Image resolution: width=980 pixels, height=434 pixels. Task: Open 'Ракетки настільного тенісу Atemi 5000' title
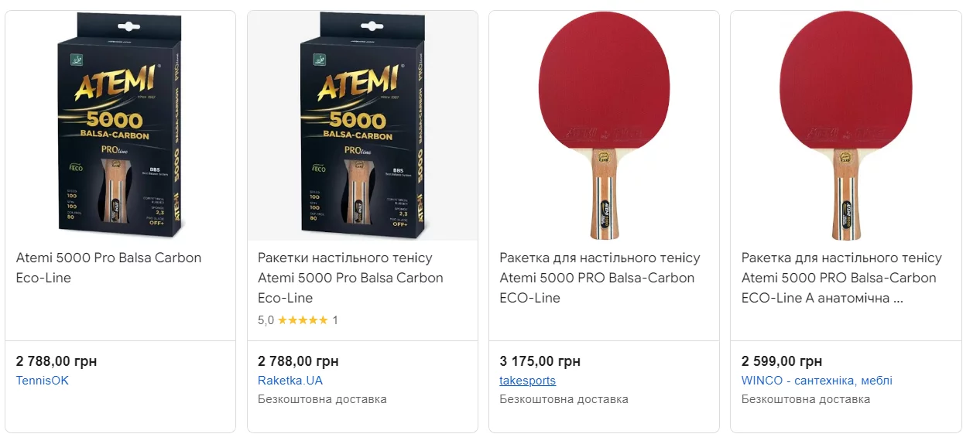tap(350, 278)
